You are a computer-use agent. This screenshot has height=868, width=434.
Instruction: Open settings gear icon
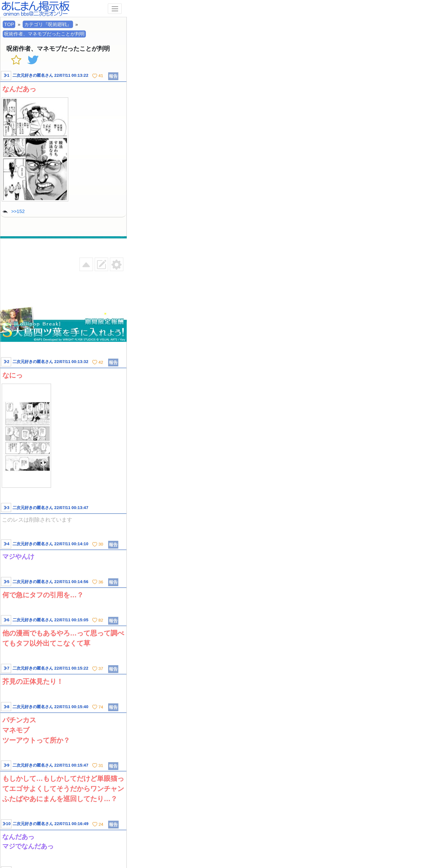tap(117, 265)
